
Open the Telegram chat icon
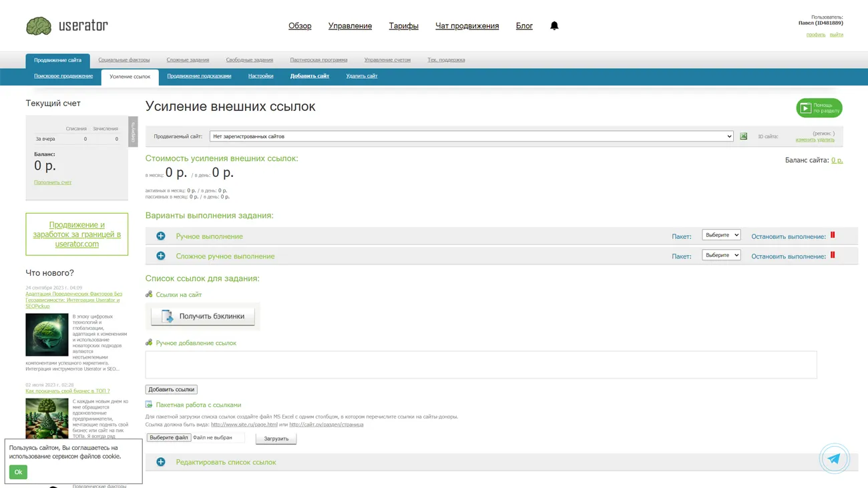tap(834, 459)
